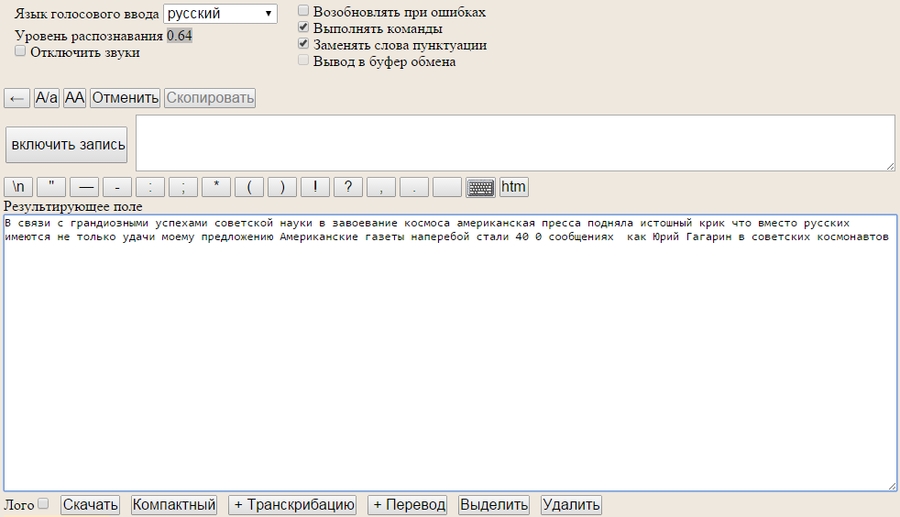Click the left arrow backspace button
The height and width of the screenshot is (517, 900).
coord(17,98)
